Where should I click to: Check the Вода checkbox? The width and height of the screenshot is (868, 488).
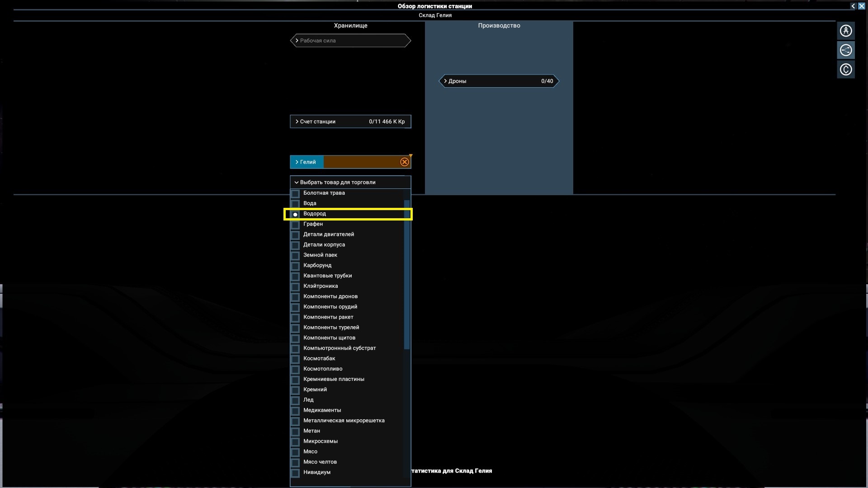coord(295,204)
